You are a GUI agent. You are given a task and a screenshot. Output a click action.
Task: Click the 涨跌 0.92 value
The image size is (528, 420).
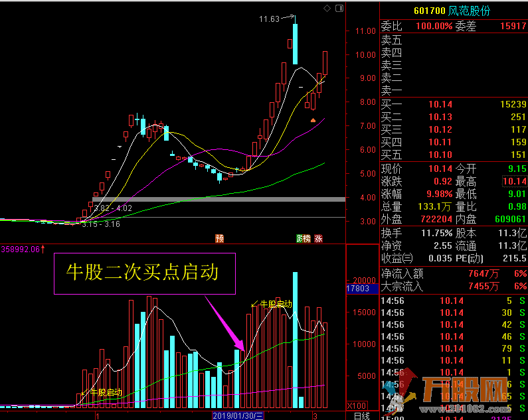pos(443,181)
